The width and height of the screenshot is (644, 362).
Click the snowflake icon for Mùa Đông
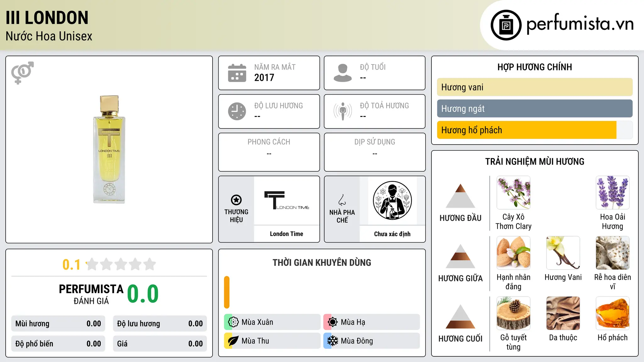[x=332, y=341]
